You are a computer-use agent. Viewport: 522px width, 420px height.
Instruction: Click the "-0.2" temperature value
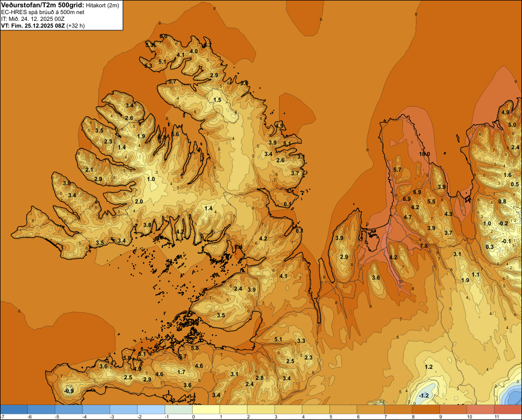click(504, 223)
